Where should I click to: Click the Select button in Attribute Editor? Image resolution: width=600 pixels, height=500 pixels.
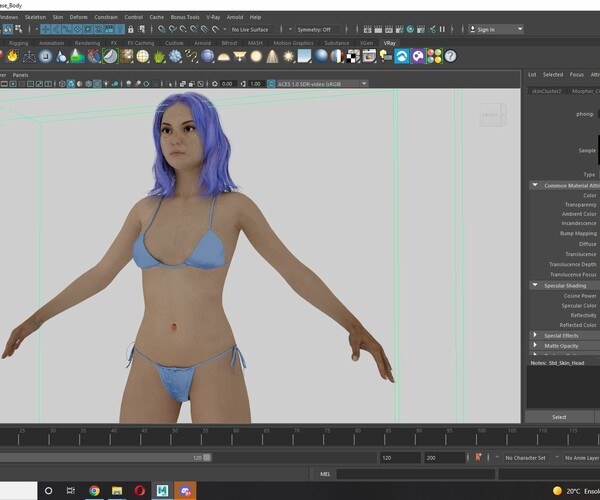[559, 417]
